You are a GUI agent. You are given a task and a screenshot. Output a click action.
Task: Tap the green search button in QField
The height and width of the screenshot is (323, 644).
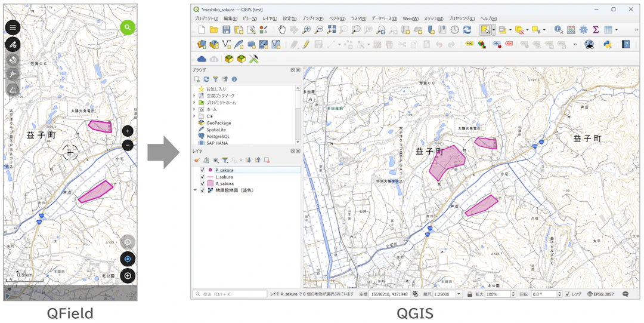point(128,27)
